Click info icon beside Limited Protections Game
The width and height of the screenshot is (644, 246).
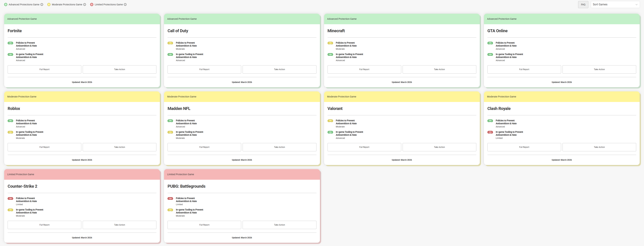pyautogui.click(x=125, y=5)
